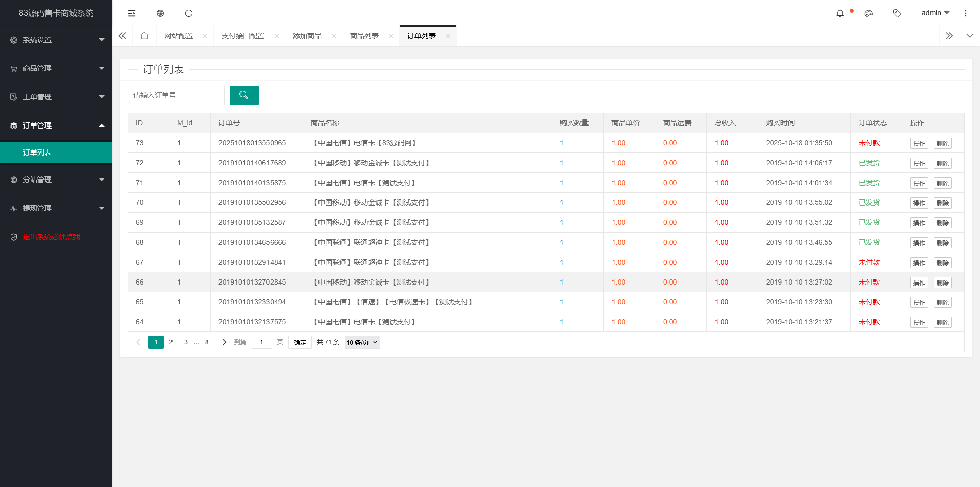Click the green search order button
This screenshot has height=487, width=980.
click(x=244, y=95)
